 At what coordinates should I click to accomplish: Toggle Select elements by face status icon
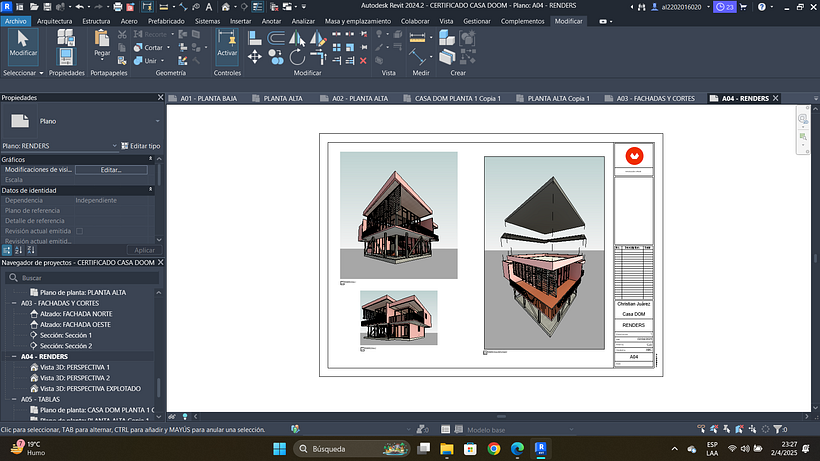click(739, 429)
